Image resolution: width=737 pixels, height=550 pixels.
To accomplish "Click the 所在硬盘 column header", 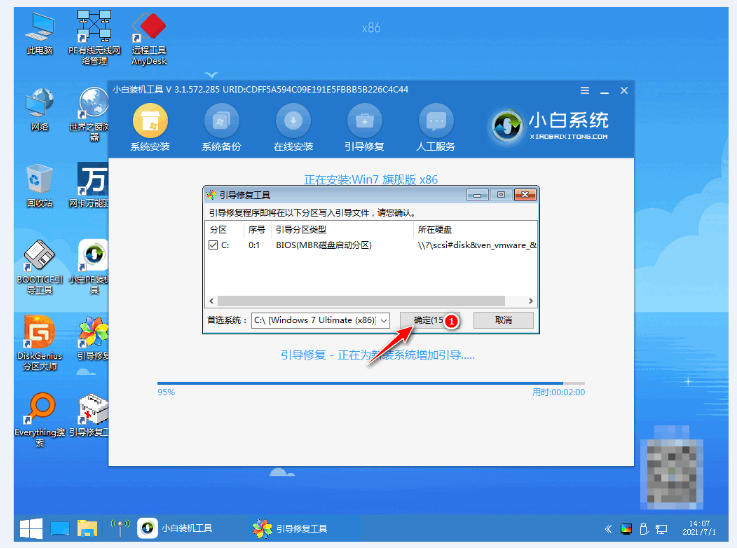I will tap(435, 229).
